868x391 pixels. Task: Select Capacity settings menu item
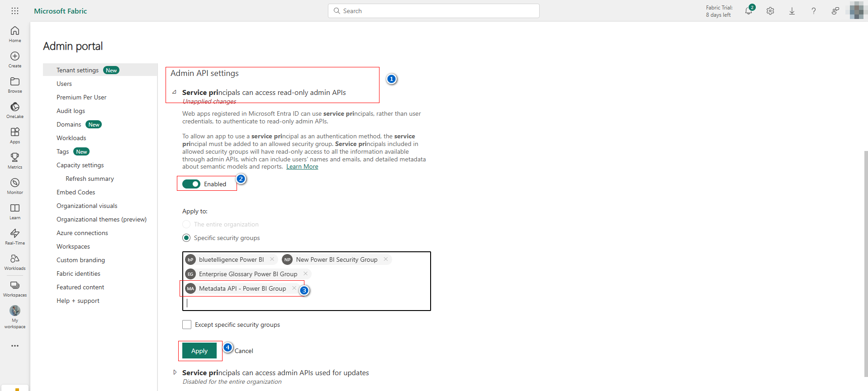coord(80,165)
